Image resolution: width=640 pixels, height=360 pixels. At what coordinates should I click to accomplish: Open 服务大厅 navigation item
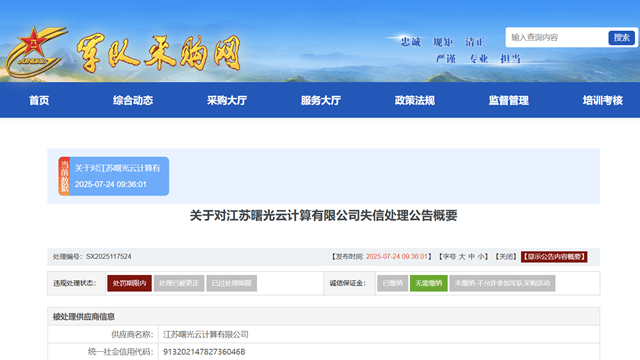point(321,100)
